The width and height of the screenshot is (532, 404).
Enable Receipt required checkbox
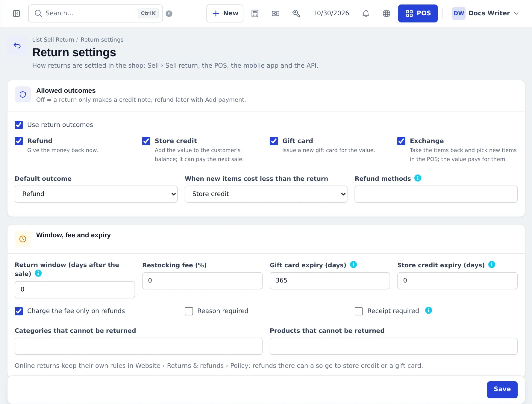click(x=359, y=311)
